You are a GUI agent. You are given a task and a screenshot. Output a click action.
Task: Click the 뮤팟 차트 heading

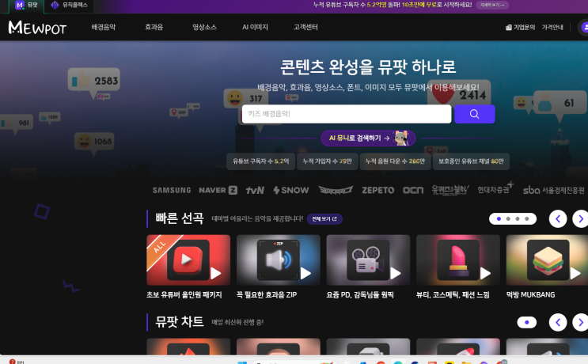point(180,322)
